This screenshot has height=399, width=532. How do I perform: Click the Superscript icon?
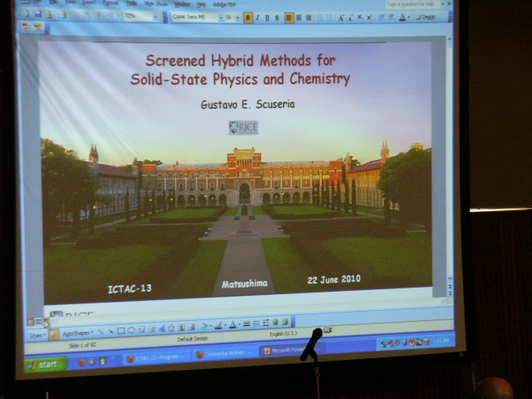click(369, 17)
